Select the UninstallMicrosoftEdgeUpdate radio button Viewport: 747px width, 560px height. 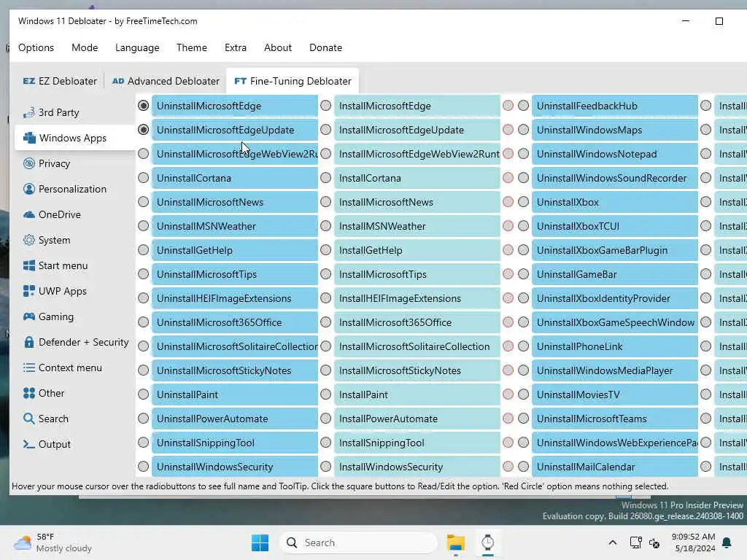pos(144,130)
